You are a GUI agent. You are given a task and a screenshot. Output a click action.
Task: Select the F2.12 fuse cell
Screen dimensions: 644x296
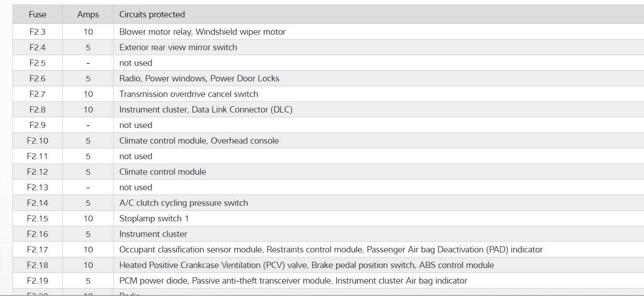tap(37, 172)
